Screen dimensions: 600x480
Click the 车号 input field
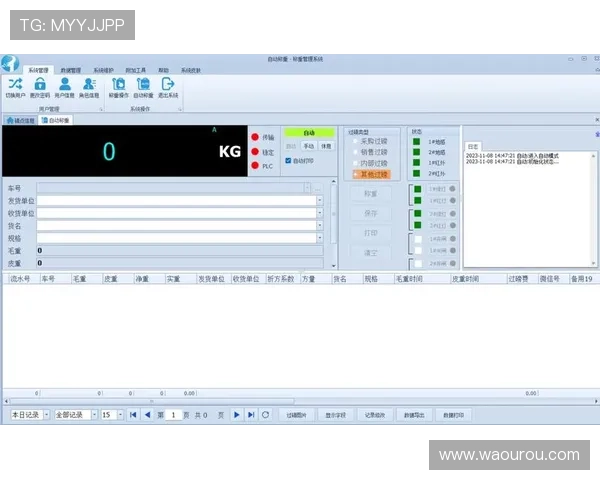tap(170, 188)
